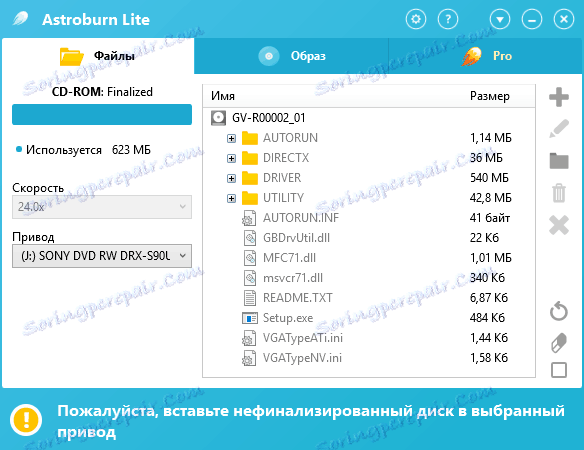Click the GBDrvUtil.dll file icon

click(x=250, y=238)
